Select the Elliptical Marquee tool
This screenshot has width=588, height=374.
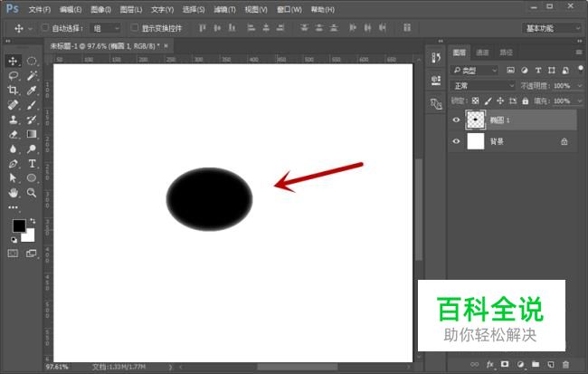(x=32, y=61)
